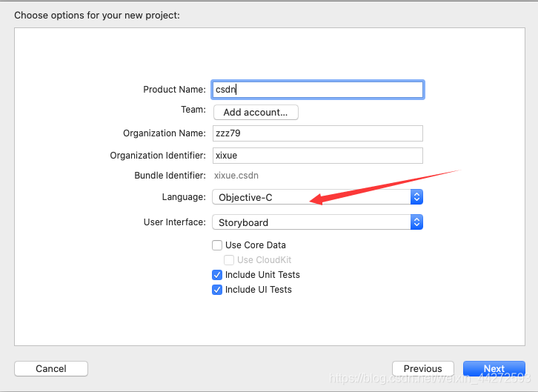Enable the Use Core Data checkbox
The height and width of the screenshot is (392, 538).
pos(217,245)
